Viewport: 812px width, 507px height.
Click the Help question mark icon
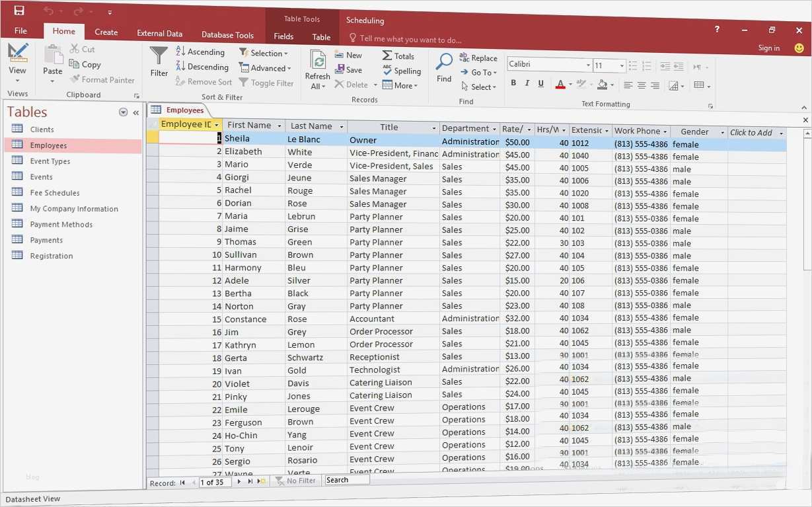pyautogui.click(x=717, y=30)
